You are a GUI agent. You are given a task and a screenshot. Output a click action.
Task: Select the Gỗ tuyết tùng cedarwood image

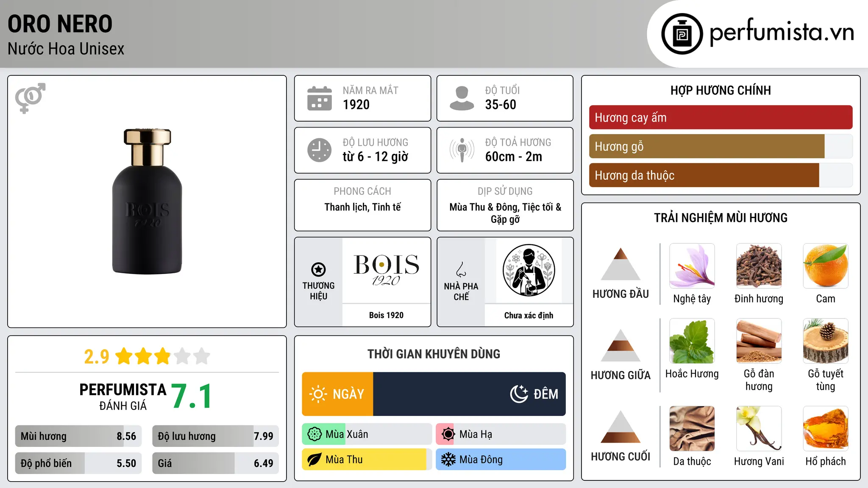tap(826, 341)
